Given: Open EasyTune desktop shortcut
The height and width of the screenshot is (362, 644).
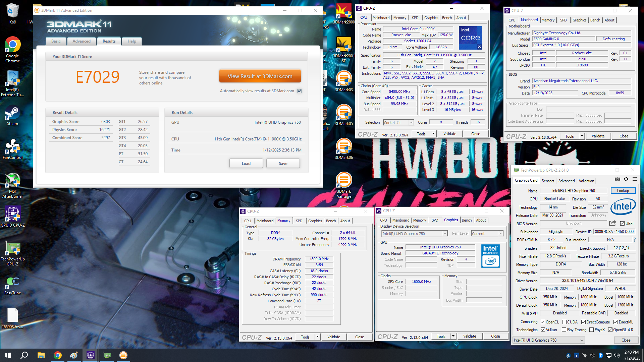Looking at the screenshot, I should tap(12, 285).
